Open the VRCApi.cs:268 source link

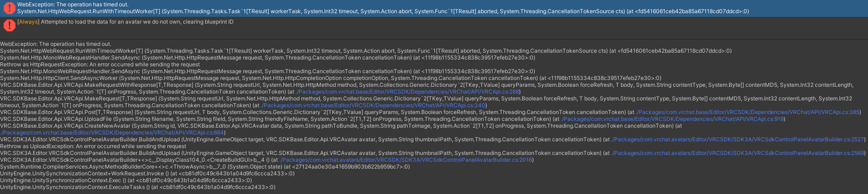[x=408, y=92]
